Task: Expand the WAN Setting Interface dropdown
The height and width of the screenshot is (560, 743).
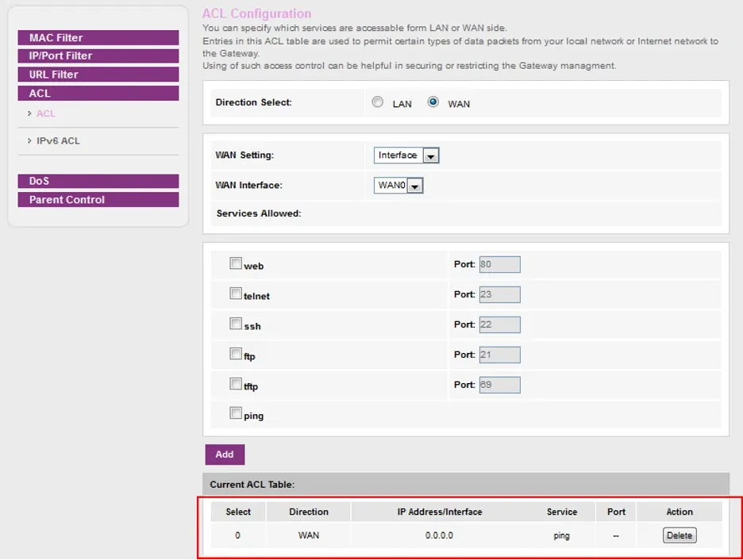Action: pyautogui.click(x=406, y=155)
